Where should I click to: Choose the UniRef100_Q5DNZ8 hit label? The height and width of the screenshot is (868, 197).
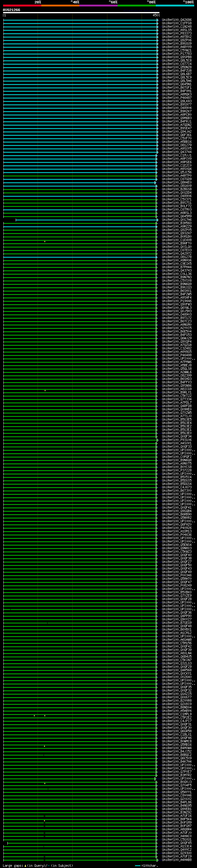(x=176, y=67)
